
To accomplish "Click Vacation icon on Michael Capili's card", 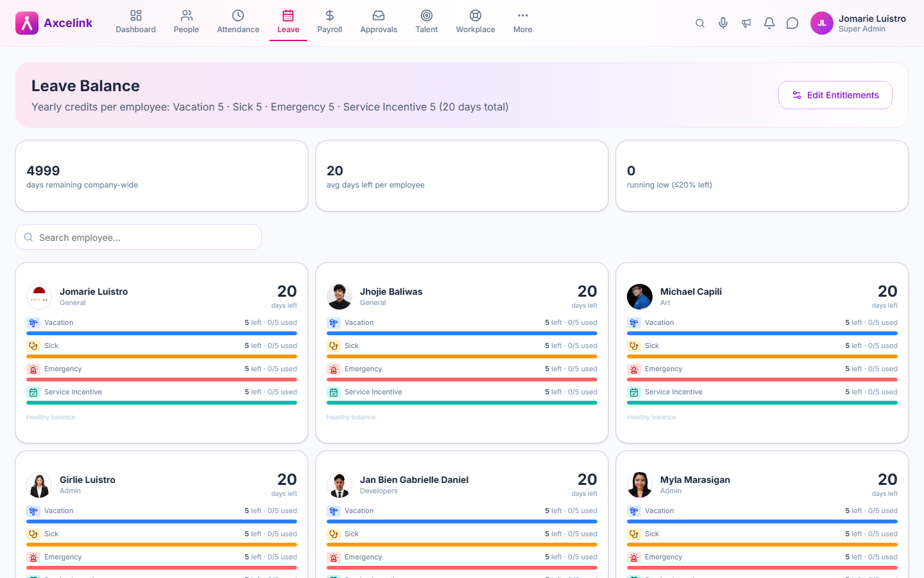I will (634, 323).
